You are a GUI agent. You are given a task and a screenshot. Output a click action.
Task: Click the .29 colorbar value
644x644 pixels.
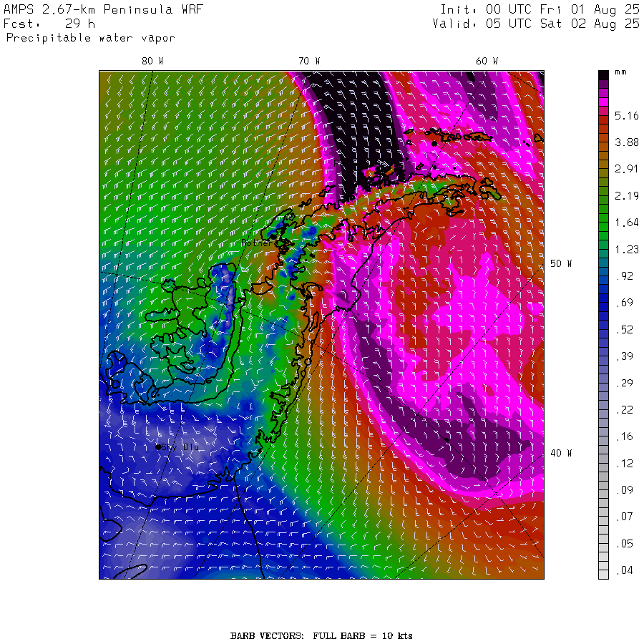(625, 384)
